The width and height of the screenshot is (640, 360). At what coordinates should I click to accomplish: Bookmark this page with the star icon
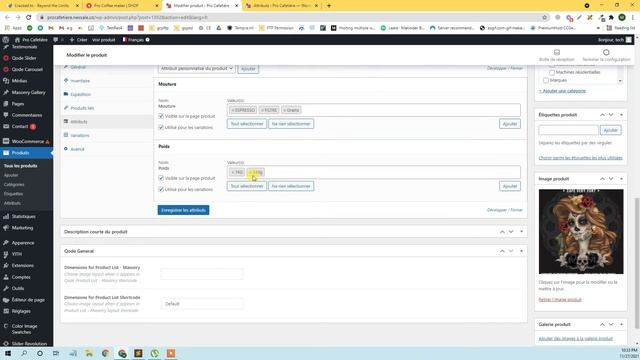[x=544, y=17]
